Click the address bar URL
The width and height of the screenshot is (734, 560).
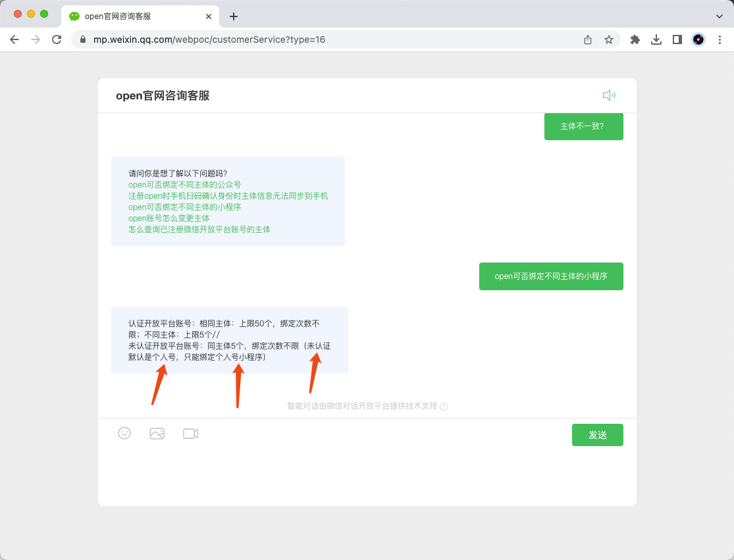pyautogui.click(x=209, y=39)
